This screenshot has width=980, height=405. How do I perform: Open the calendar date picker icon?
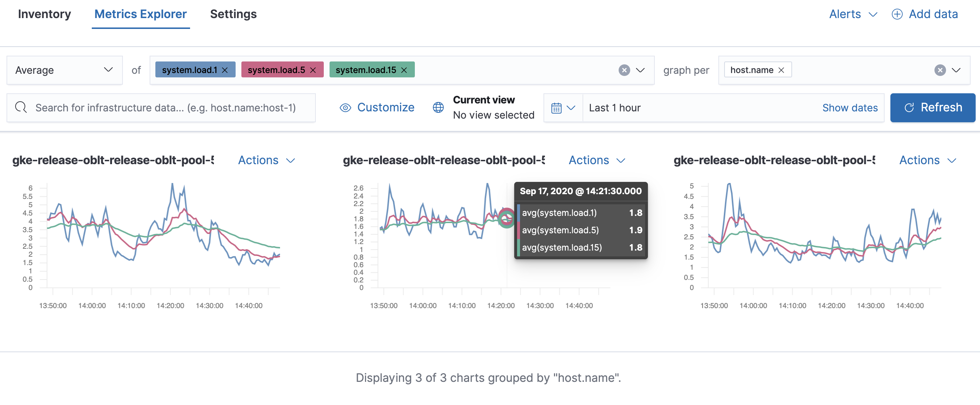coord(556,107)
